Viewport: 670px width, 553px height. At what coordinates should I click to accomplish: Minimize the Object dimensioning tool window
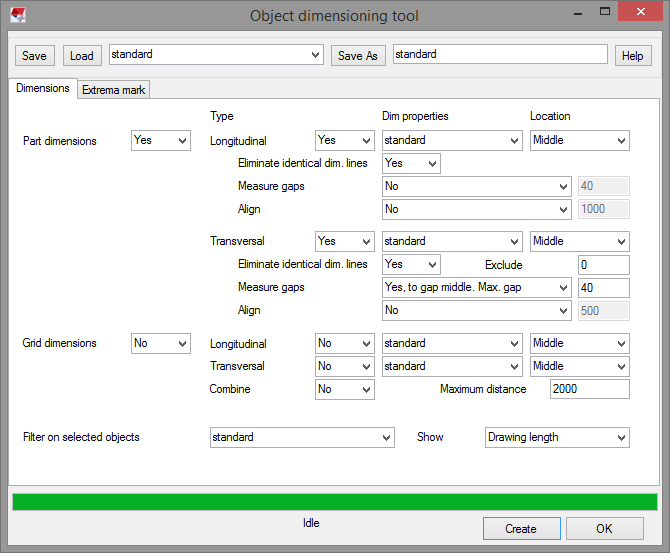click(x=578, y=13)
